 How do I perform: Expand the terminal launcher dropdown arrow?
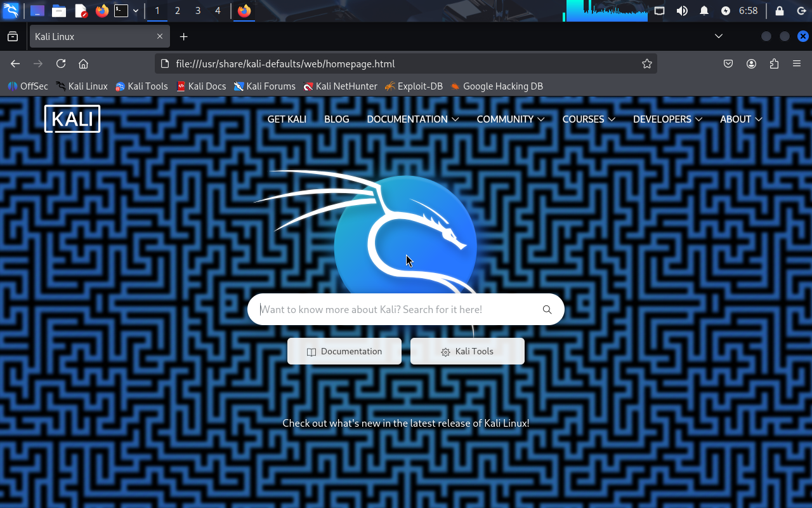click(x=136, y=11)
